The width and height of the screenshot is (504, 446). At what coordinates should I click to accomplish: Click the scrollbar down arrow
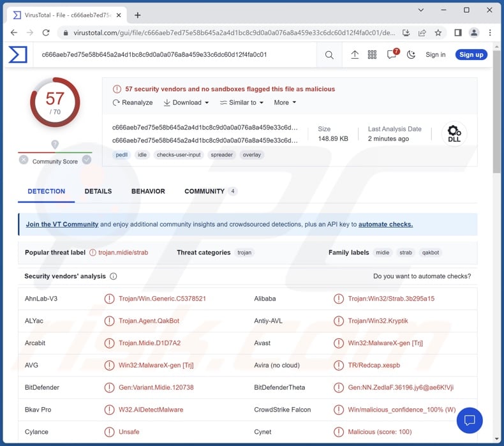pos(496,438)
